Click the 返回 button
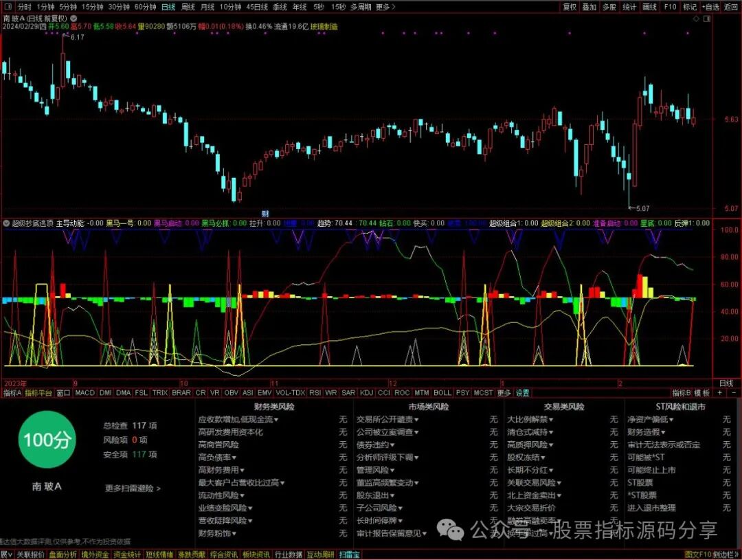The width and height of the screenshot is (742, 560). click(731, 7)
